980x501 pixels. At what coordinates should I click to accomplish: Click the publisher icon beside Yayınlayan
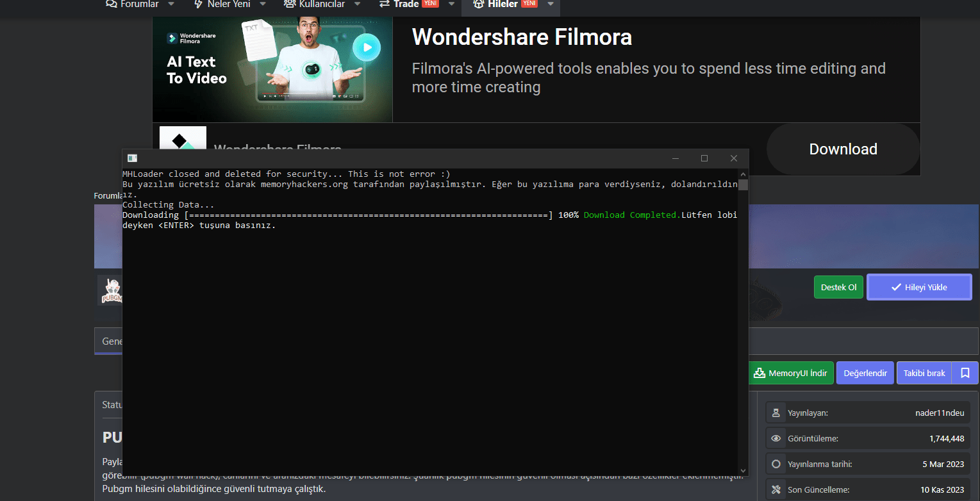776,413
